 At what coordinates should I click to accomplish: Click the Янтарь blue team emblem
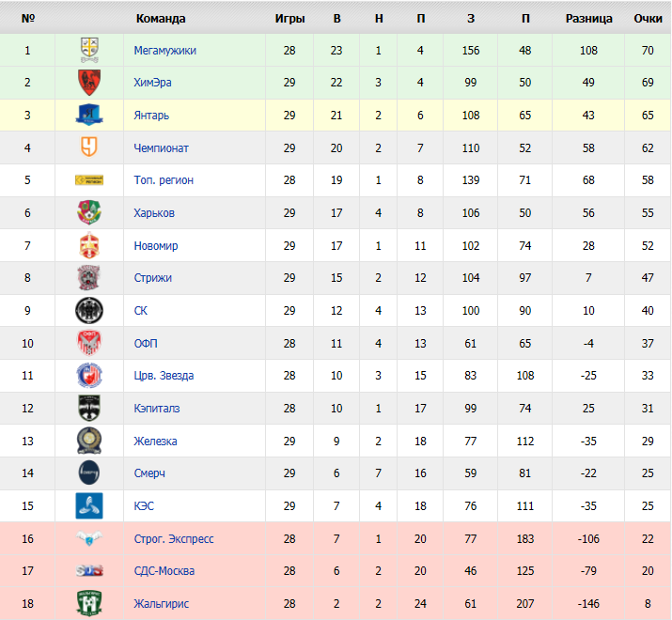(x=89, y=115)
